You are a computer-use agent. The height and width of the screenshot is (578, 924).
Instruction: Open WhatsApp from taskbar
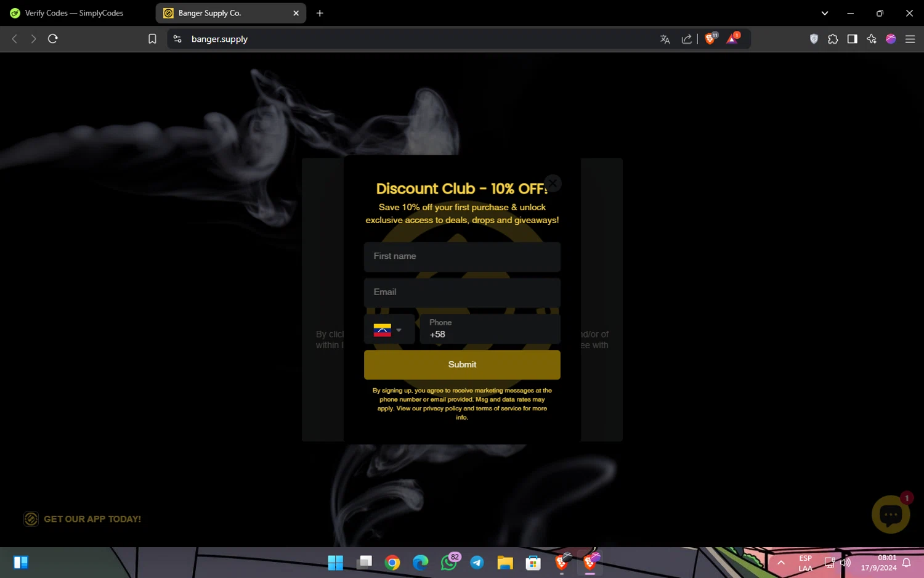[x=449, y=563]
